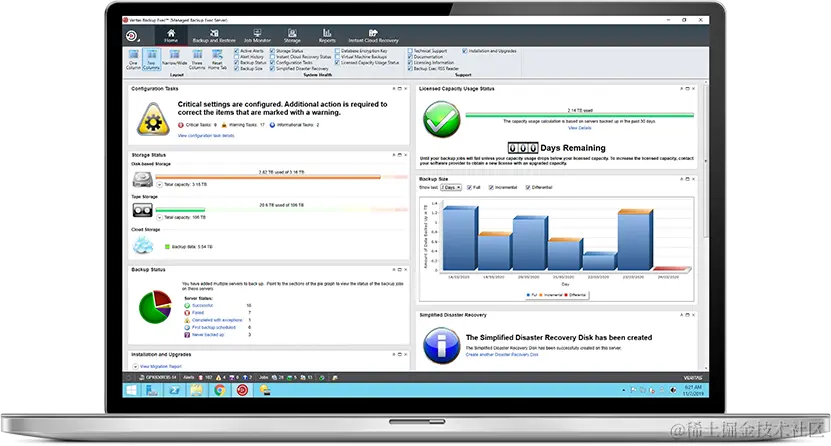Click tallest blue bar in Backup Size chart

tap(460, 238)
